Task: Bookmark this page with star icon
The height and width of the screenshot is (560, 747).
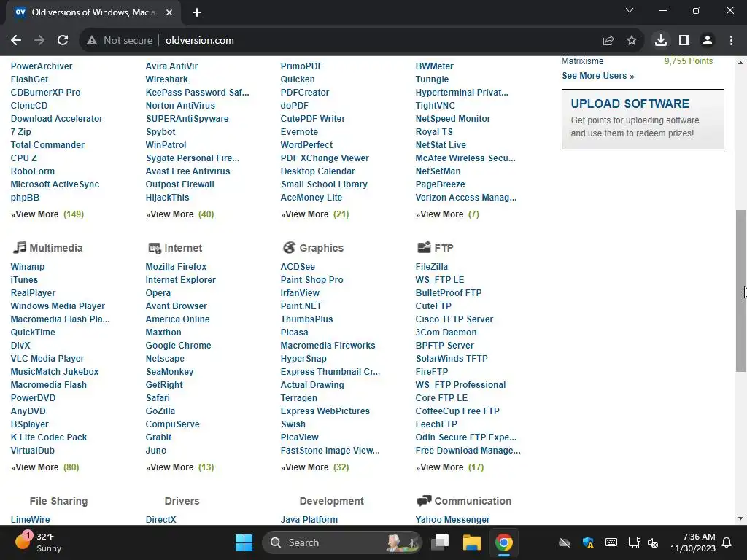Action: coord(632,41)
